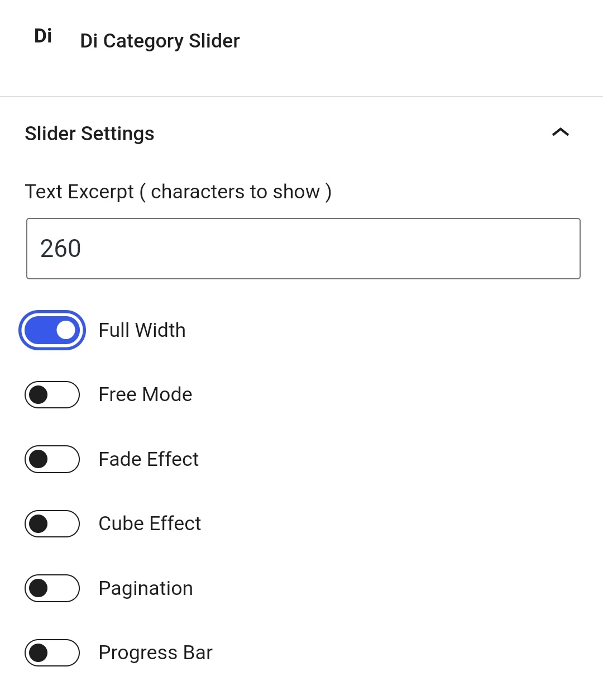Collapse the Slider Settings chevron

click(x=560, y=132)
